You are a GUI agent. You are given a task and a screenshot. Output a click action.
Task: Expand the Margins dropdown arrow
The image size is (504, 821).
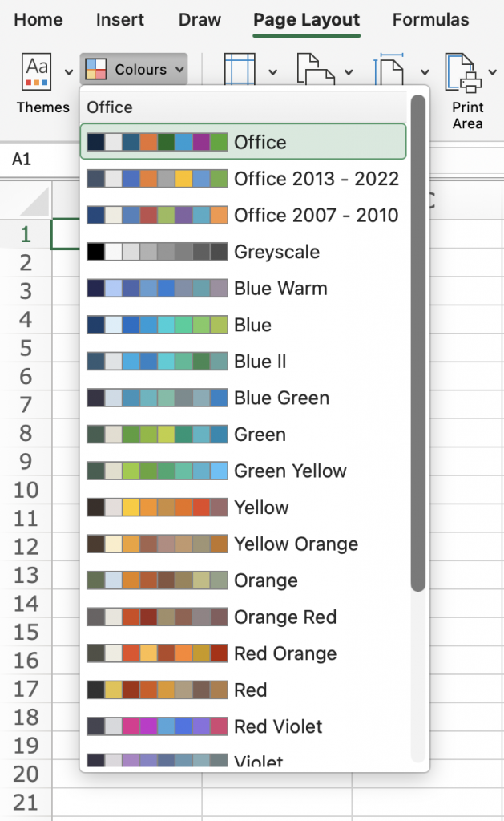(x=272, y=71)
